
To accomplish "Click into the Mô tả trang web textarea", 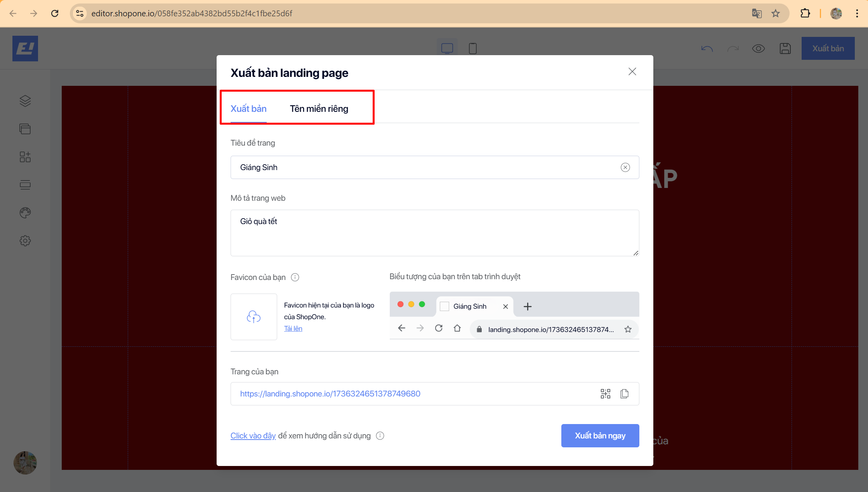I will pos(434,233).
